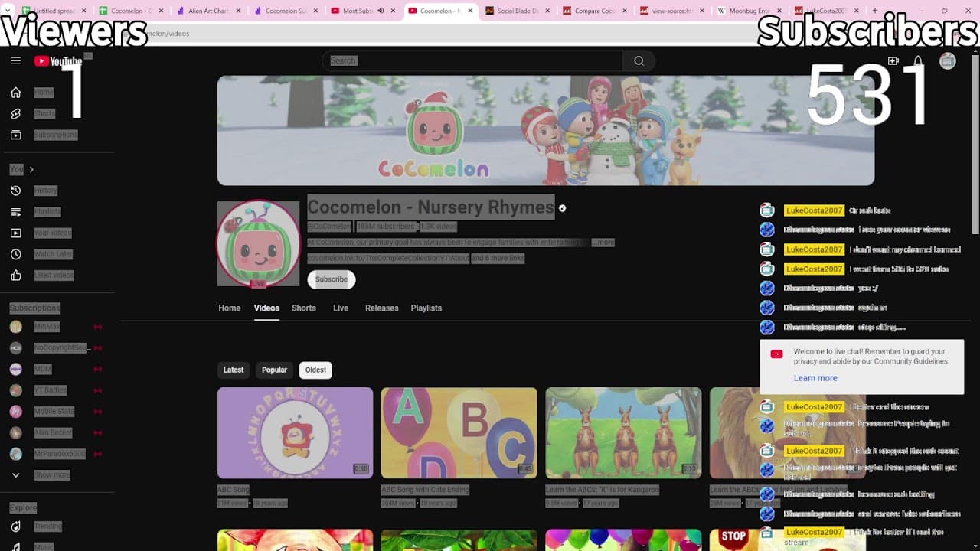Open the Alan Becker subscription channel
This screenshot has height=551, width=980.
coord(54,432)
